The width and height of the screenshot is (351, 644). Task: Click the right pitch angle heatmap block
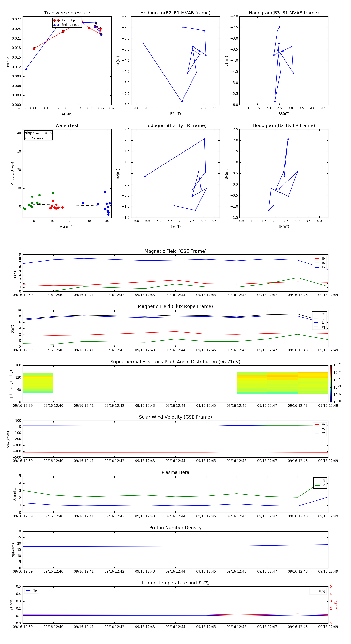[x=282, y=383]
